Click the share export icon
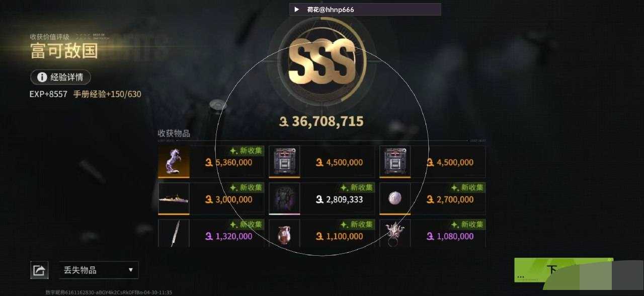Screen dimensions: 644x296 click(39, 270)
